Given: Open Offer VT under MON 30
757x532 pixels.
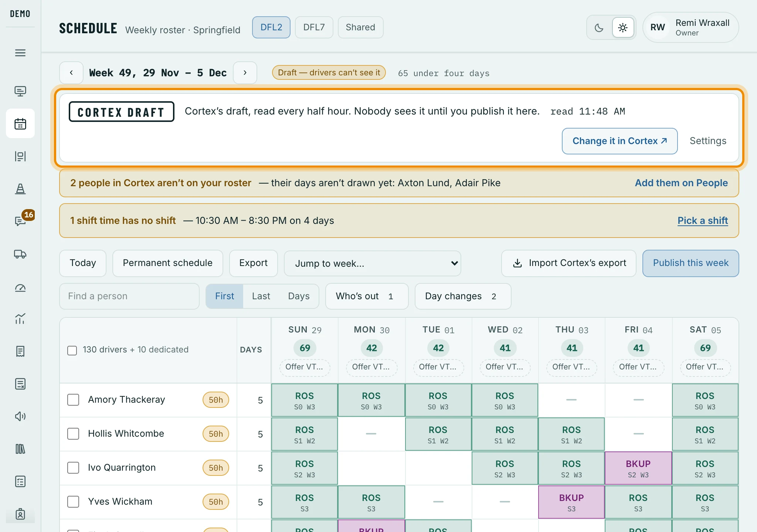Looking at the screenshot, I should point(371,367).
